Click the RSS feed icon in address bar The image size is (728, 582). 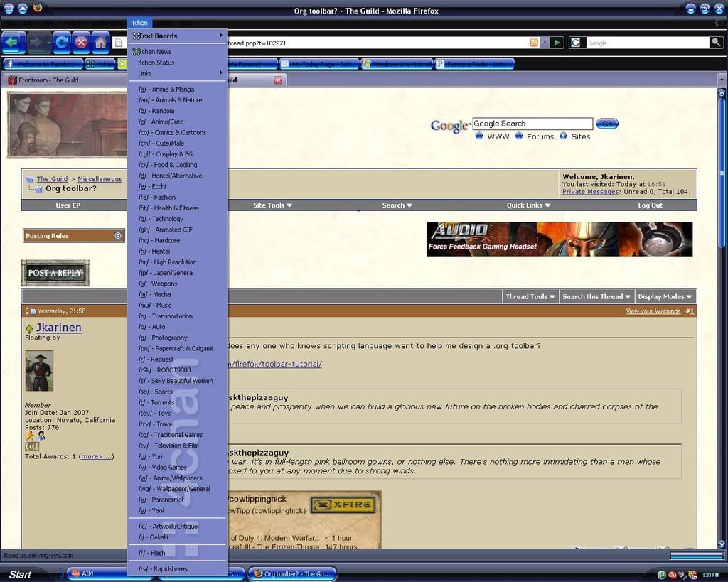[x=534, y=43]
